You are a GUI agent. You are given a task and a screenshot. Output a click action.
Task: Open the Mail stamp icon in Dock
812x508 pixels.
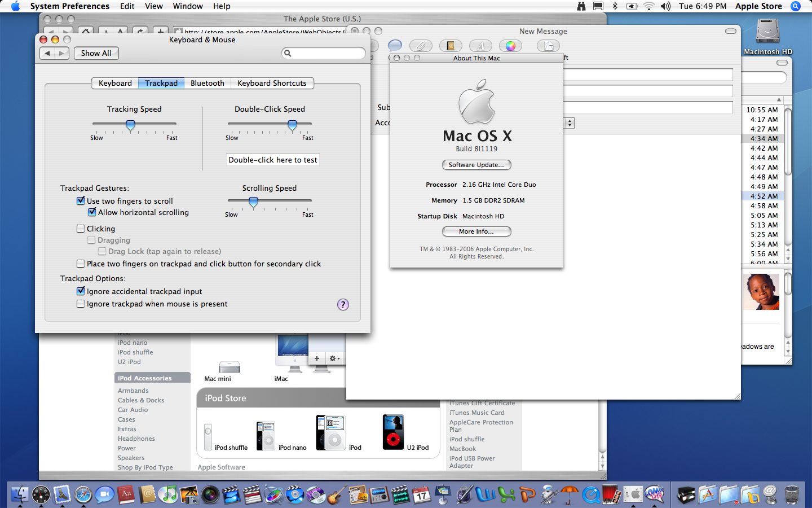(62, 494)
